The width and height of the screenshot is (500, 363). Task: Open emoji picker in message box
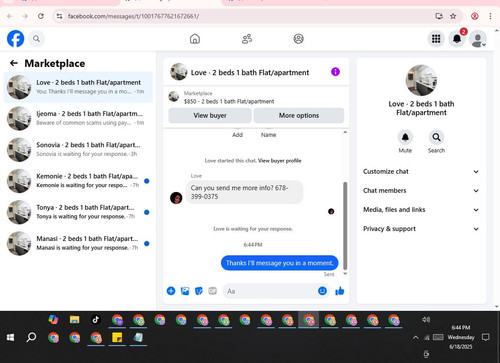click(x=322, y=291)
